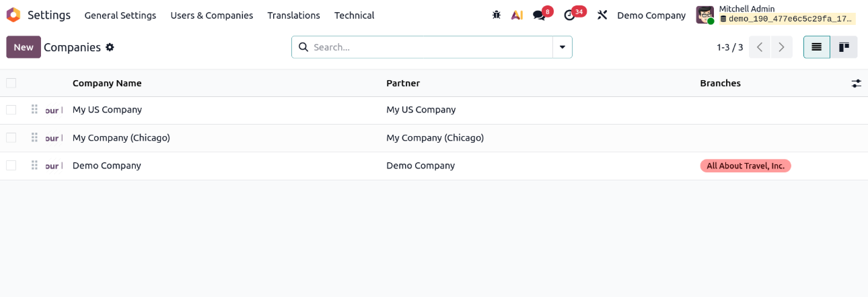Viewport: 868px width, 297px height.
Task: Click the wrench tools icon
Action: click(x=602, y=15)
